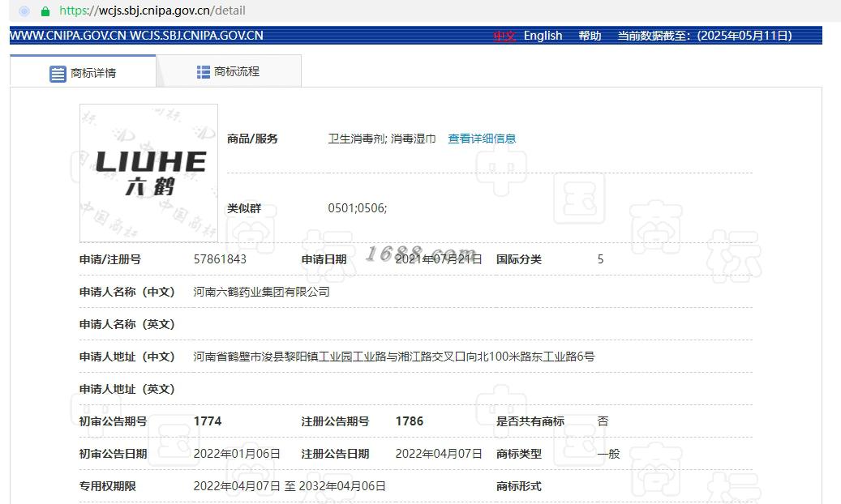Open the 商标详情 tab

[x=84, y=71]
